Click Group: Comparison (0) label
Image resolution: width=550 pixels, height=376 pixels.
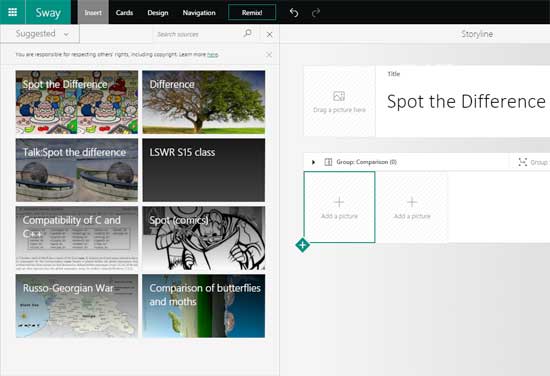point(367,162)
